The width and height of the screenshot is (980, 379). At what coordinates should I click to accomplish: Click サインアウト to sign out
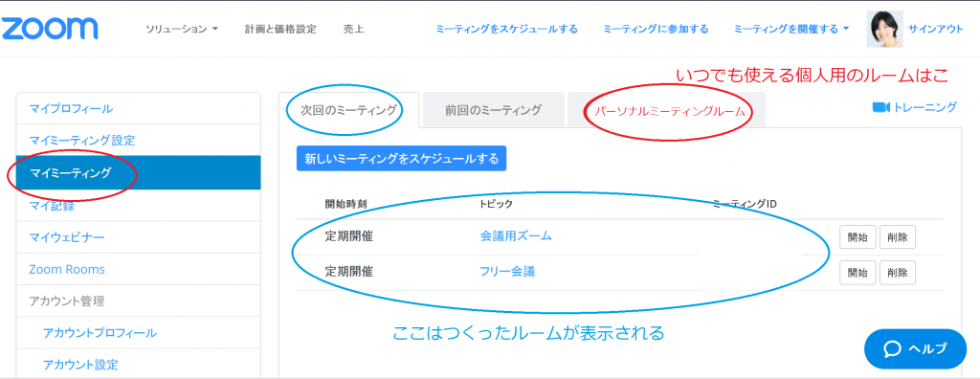tap(936, 29)
